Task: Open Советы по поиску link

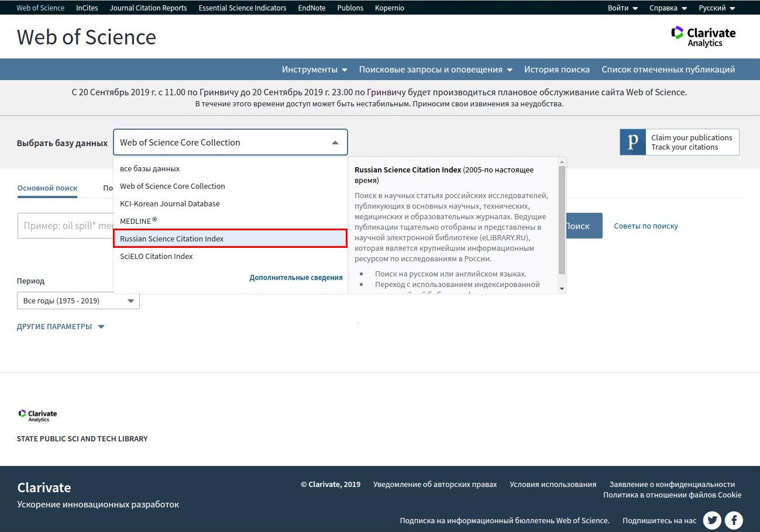Action: pos(645,226)
